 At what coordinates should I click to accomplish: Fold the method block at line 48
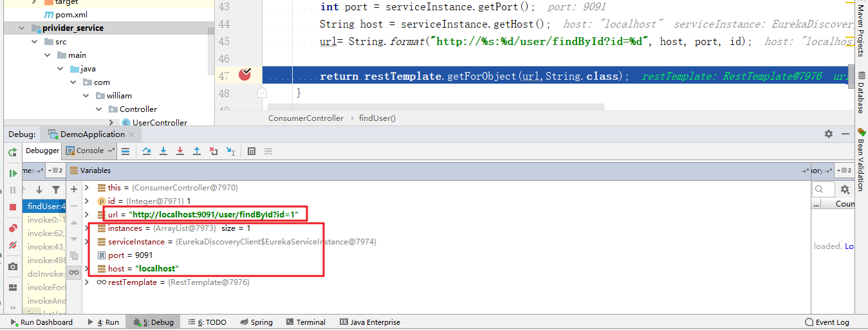[x=262, y=93]
